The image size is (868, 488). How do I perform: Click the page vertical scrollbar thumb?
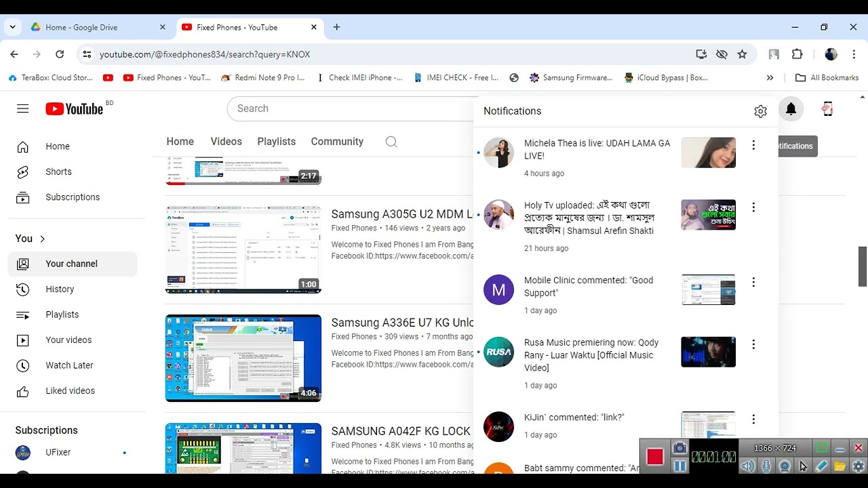[x=863, y=266]
